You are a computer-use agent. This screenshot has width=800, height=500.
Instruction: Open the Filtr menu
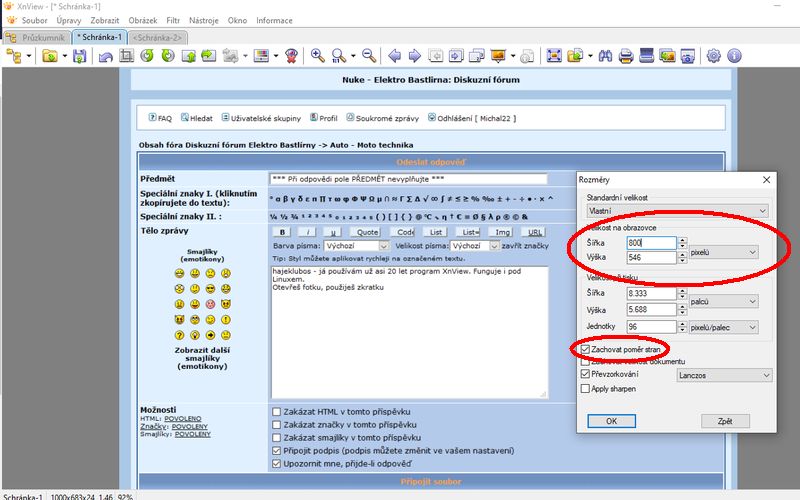click(174, 20)
